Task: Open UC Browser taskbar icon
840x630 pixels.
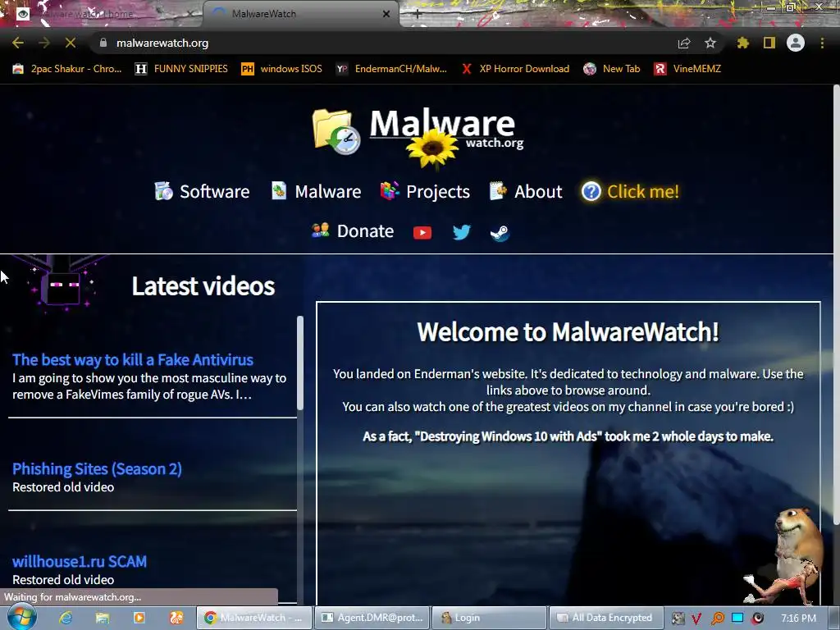Action: click(176, 618)
